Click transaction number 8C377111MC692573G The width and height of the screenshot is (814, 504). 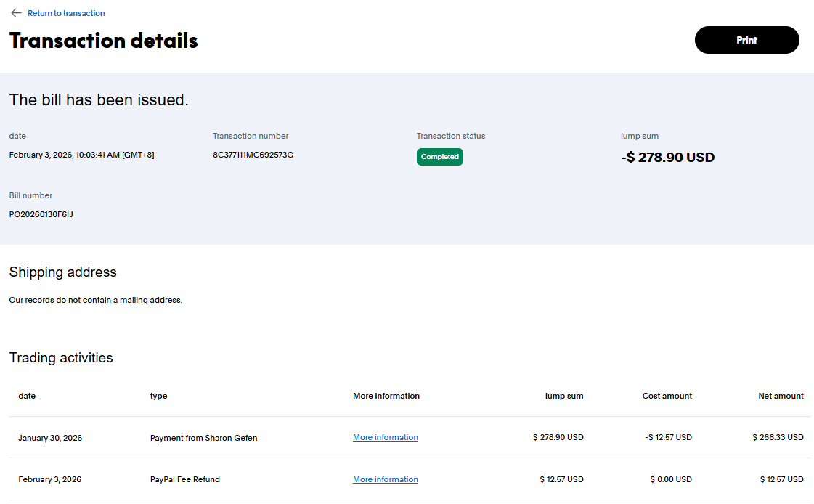[253, 155]
